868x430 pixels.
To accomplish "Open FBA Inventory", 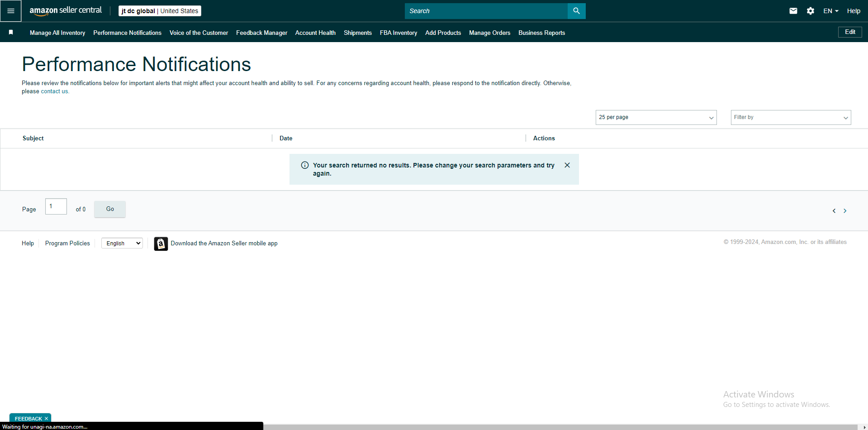I will click(x=398, y=33).
